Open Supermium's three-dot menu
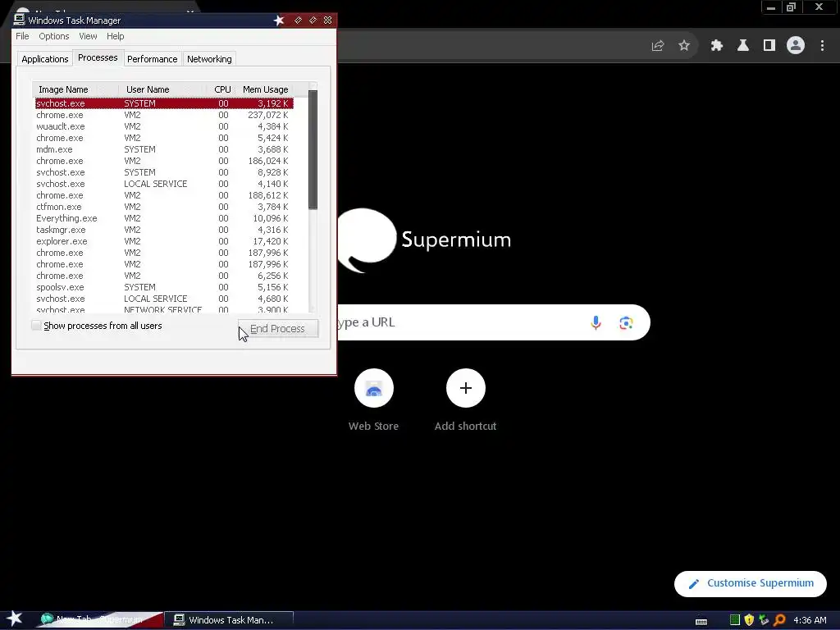The height and width of the screenshot is (630, 840). pos(822,46)
